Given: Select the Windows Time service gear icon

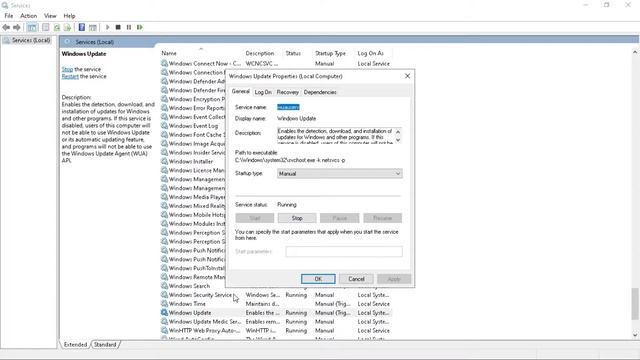Looking at the screenshot, I should point(164,304).
